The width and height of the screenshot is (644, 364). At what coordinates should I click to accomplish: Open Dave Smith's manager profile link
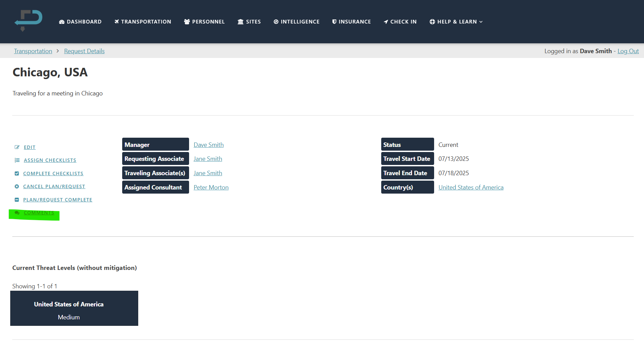click(x=208, y=145)
